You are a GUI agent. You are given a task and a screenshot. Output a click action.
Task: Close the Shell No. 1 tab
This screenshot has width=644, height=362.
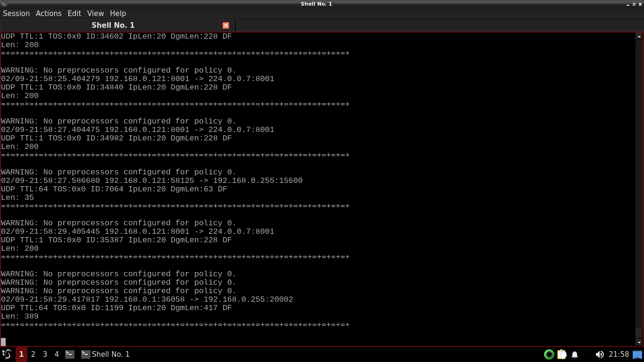[226, 25]
